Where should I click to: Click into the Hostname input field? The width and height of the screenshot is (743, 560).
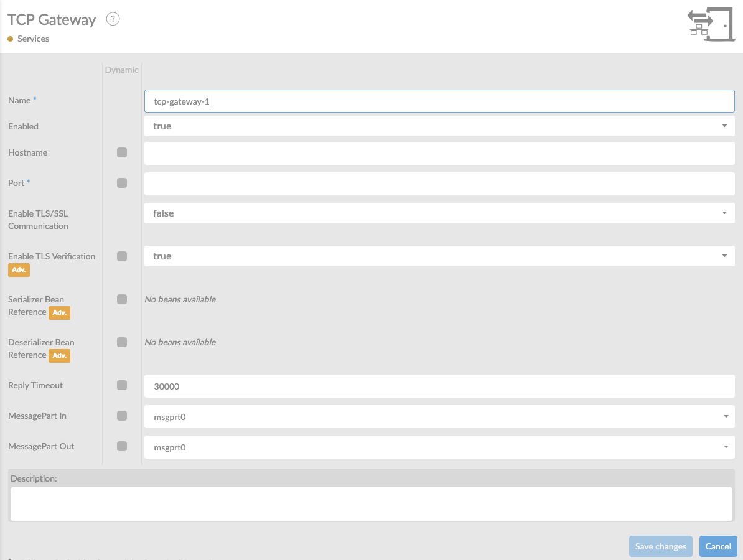(x=439, y=154)
